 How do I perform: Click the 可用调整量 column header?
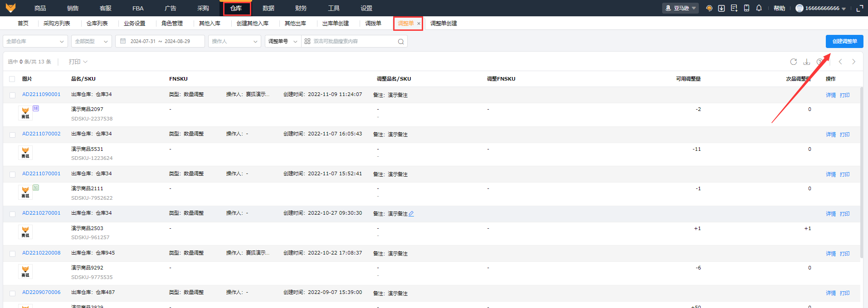[688, 79]
